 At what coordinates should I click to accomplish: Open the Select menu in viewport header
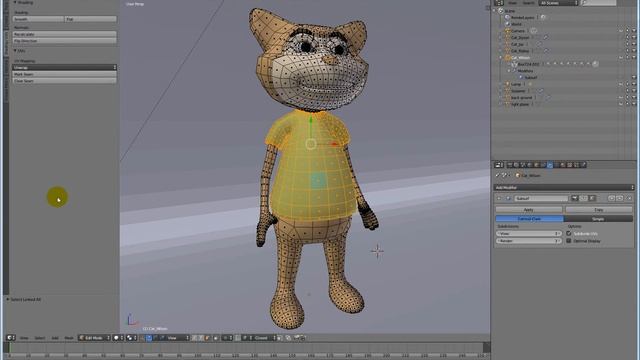40,338
